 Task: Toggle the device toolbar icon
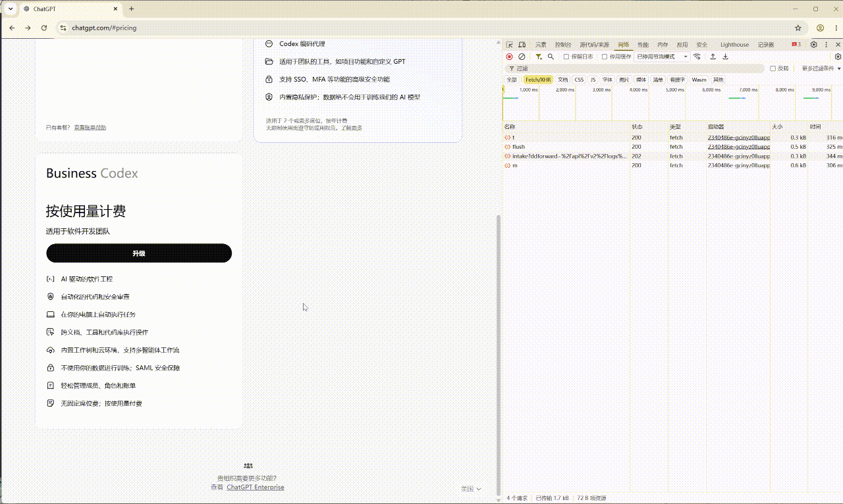[522, 45]
